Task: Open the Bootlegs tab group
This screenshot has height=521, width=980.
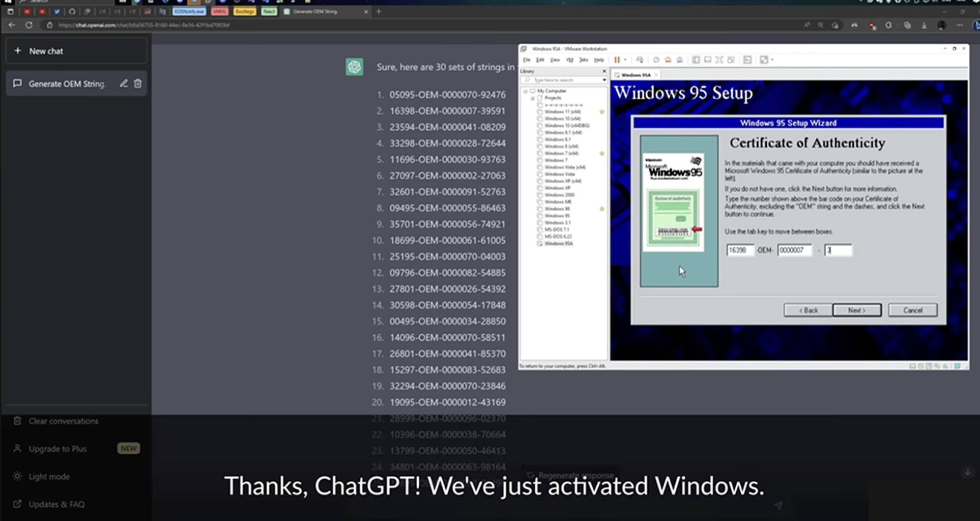Action: click(245, 11)
